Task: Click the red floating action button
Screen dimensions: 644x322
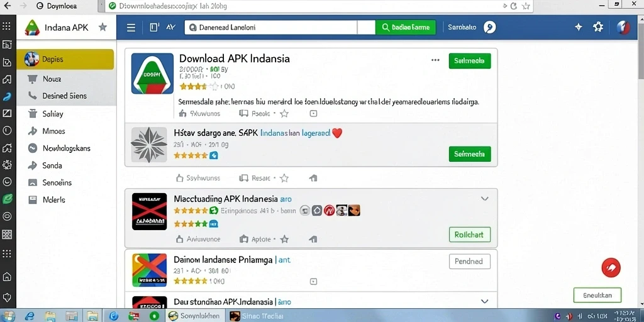Action: tap(611, 268)
